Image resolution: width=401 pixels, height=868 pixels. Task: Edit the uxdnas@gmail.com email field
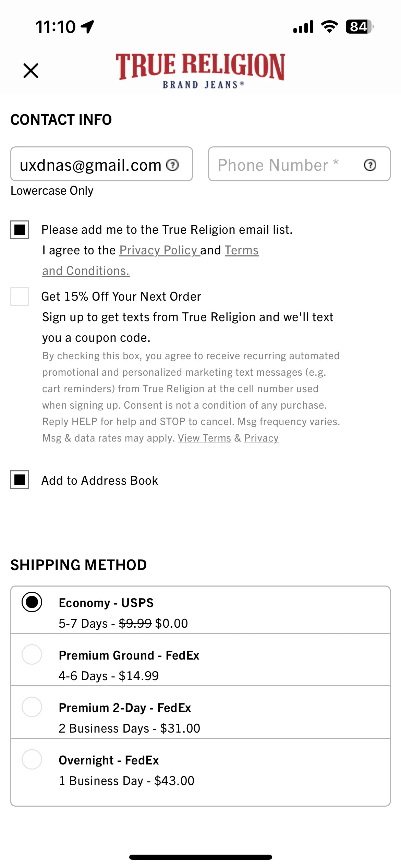point(101,164)
